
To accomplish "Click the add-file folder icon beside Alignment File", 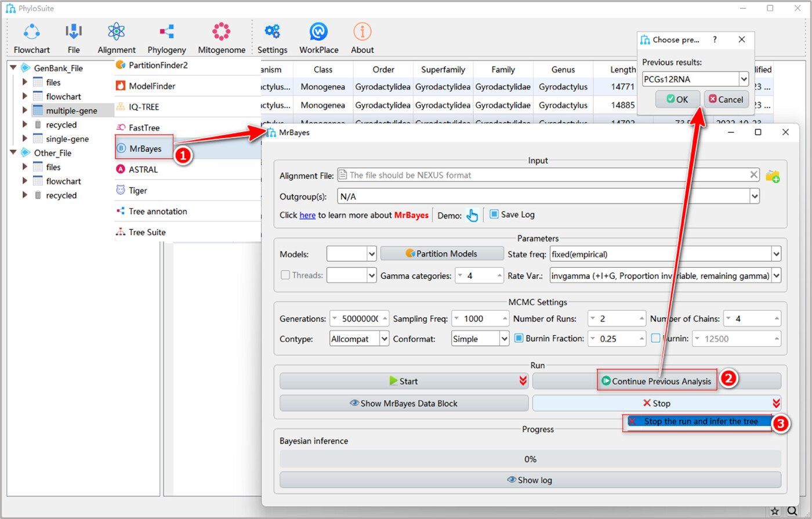I will tap(773, 176).
